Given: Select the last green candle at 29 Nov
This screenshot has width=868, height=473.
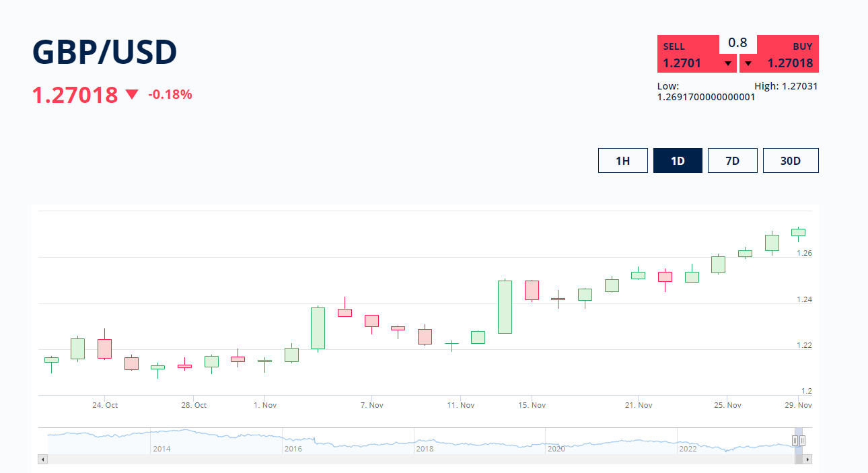Looking at the screenshot, I should click(798, 232).
